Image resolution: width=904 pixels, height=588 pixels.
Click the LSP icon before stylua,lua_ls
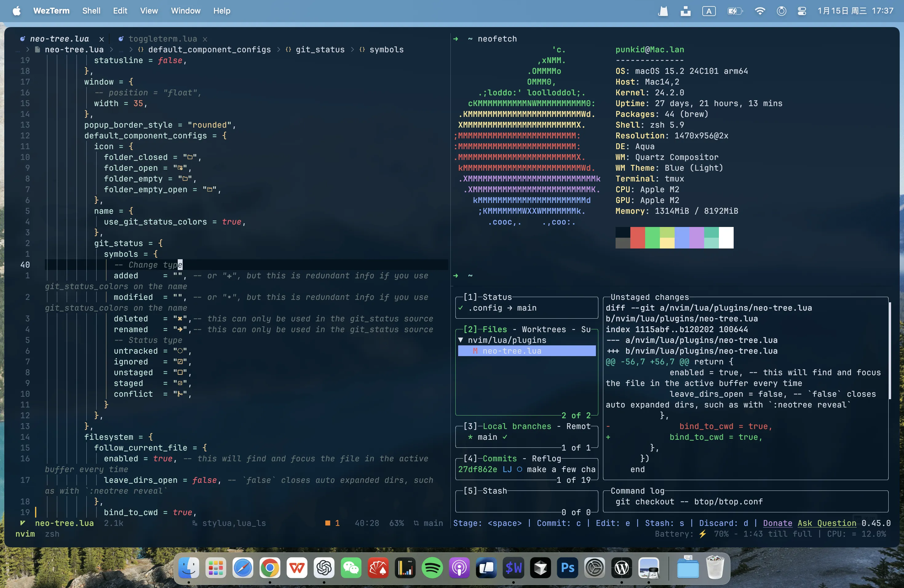pos(195,523)
